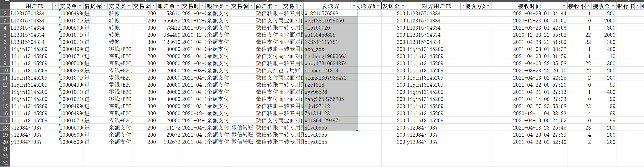Open the 交易金 filter dropdown

pos(153,6)
